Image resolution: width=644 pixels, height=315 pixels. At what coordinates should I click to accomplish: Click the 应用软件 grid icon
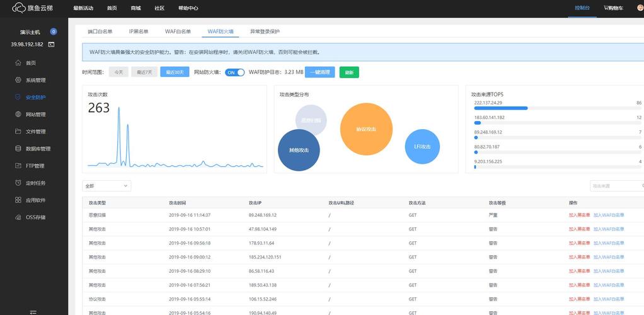click(18, 200)
